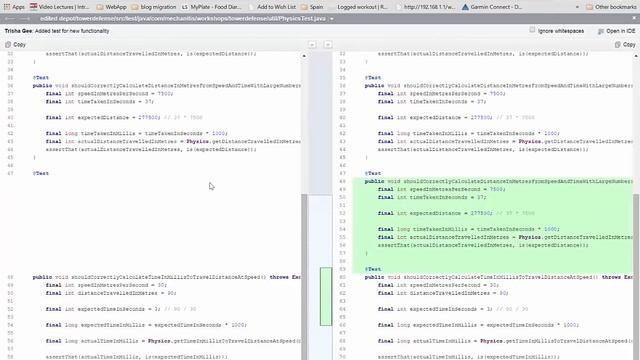Click the scroll-up arrow of the right pane

[x=636, y=56]
